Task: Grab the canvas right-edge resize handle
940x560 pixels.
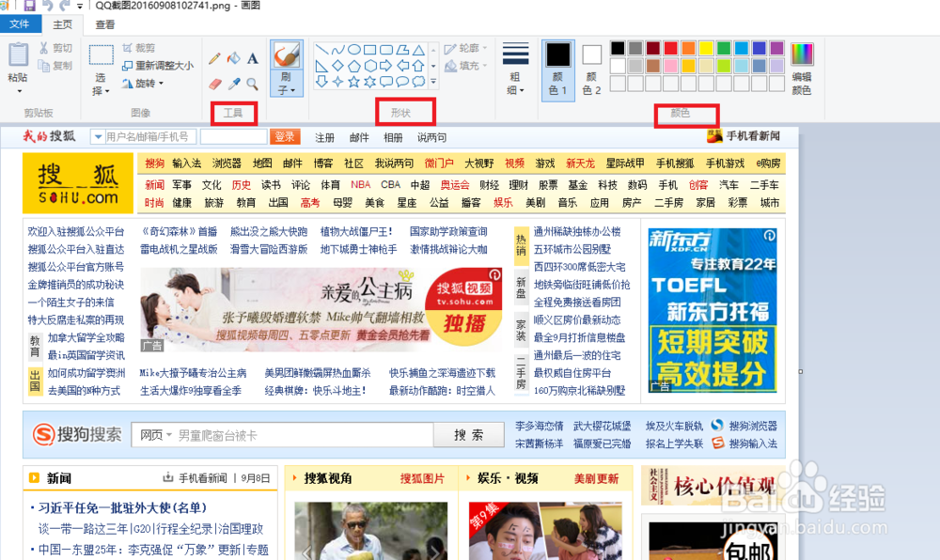Action: coord(800,371)
